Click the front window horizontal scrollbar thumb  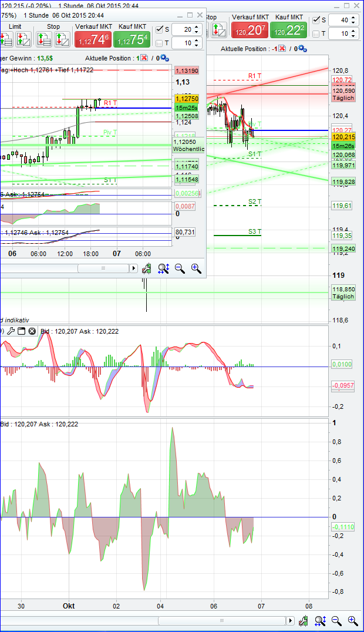click(x=103, y=268)
